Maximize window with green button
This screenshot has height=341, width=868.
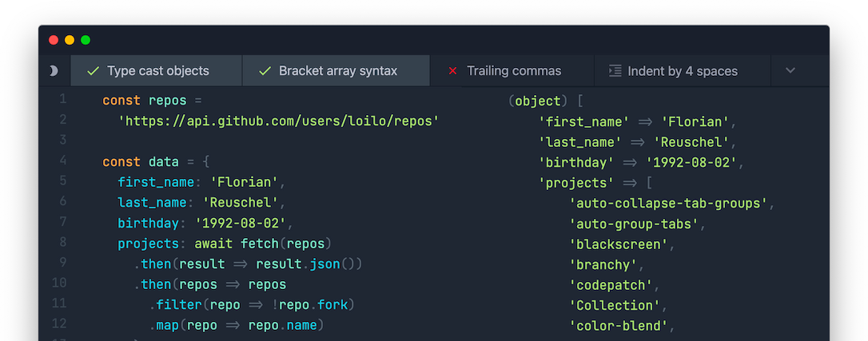pos(86,40)
